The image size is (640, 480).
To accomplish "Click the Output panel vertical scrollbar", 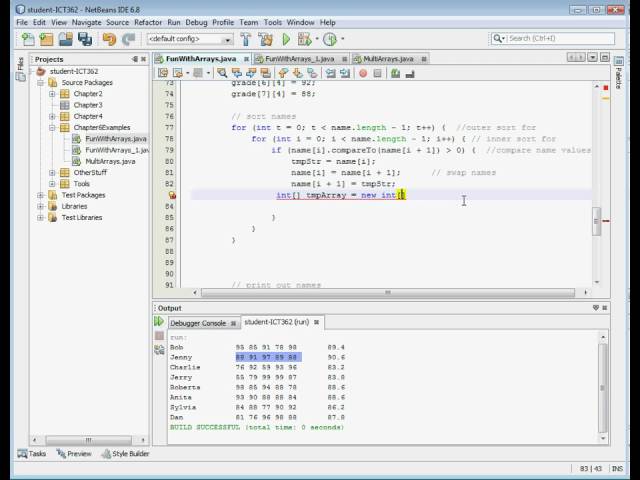I will (x=603, y=387).
